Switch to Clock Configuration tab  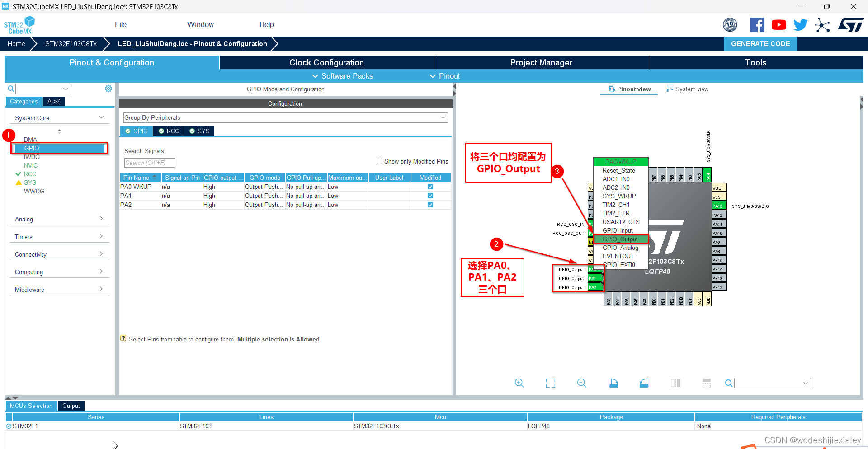click(x=326, y=62)
